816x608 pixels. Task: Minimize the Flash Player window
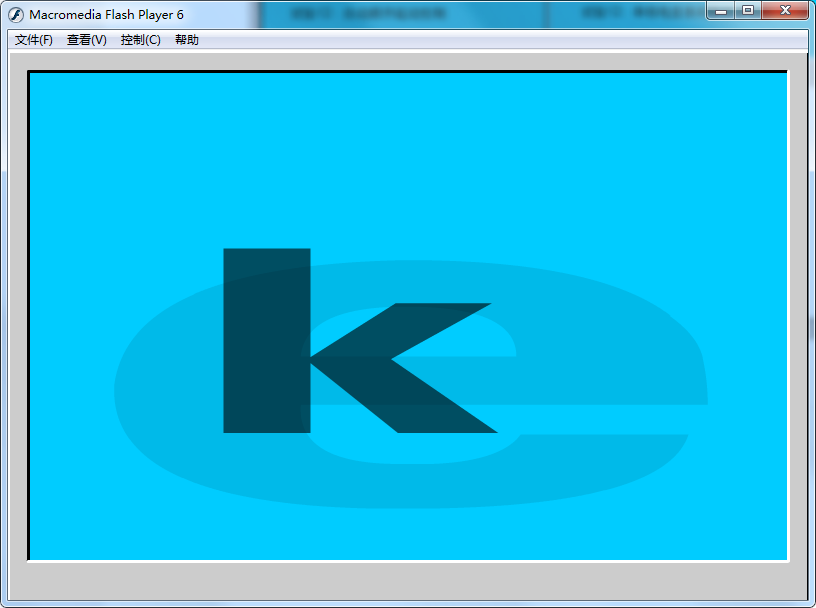pyautogui.click(x=721, y=10)
